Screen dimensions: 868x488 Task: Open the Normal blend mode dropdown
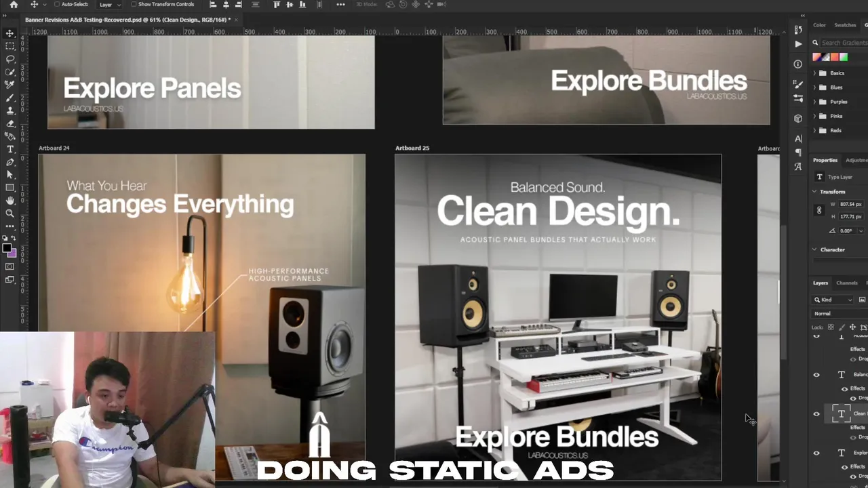[840, 314]
